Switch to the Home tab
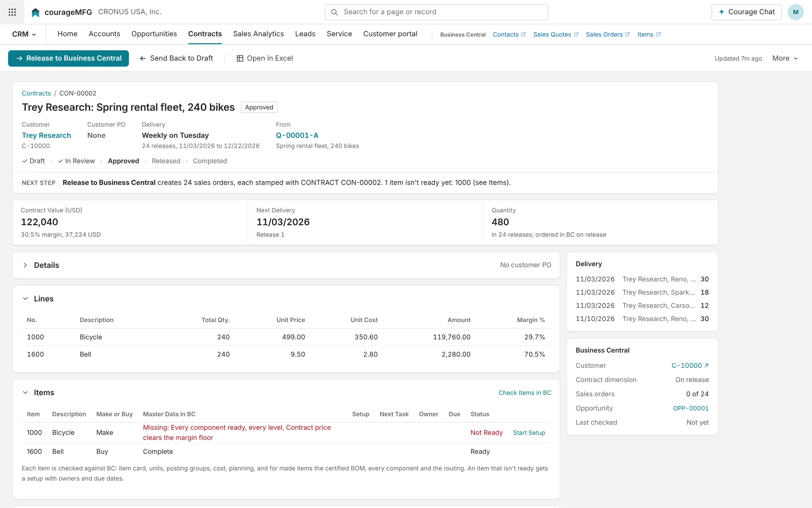 point(67,34)
